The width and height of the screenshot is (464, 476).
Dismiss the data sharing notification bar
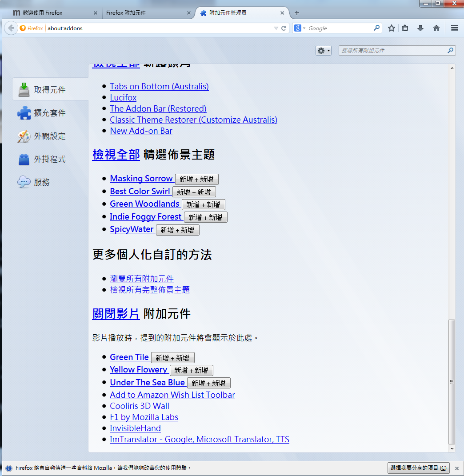(457, 468)
